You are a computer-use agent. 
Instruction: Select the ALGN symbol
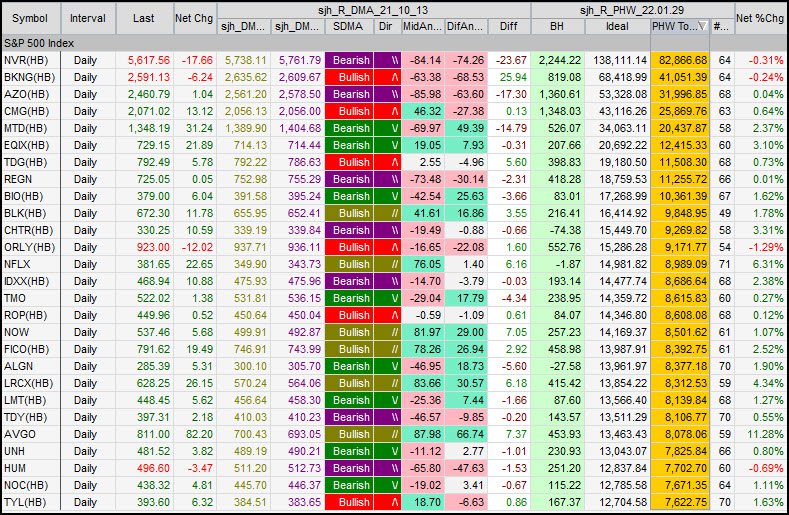click(18, 366)
